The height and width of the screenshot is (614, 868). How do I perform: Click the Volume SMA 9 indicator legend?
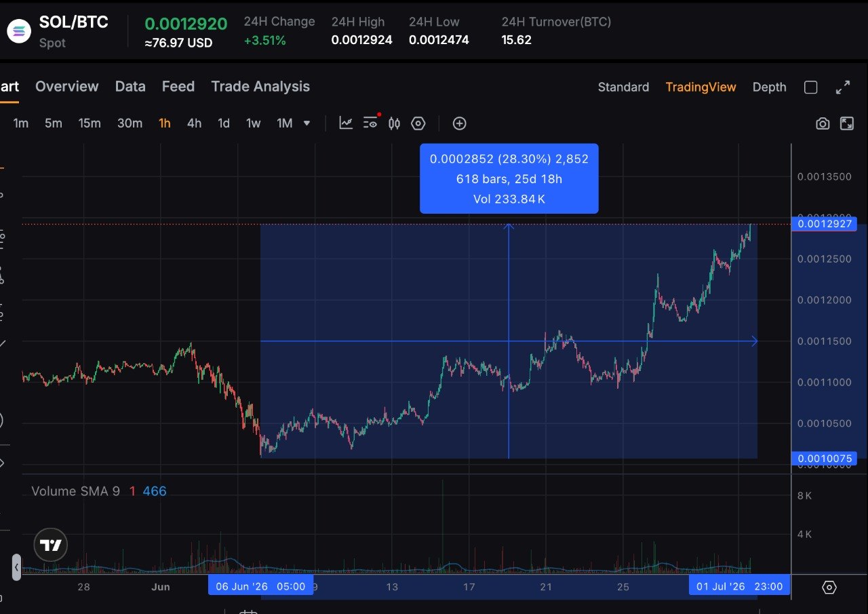76,491
